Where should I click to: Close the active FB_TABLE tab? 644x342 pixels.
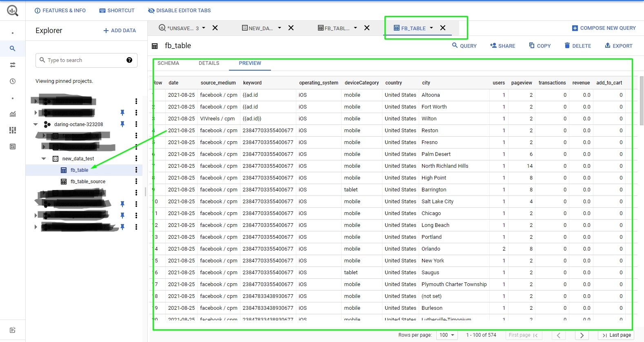click(443, 28)
